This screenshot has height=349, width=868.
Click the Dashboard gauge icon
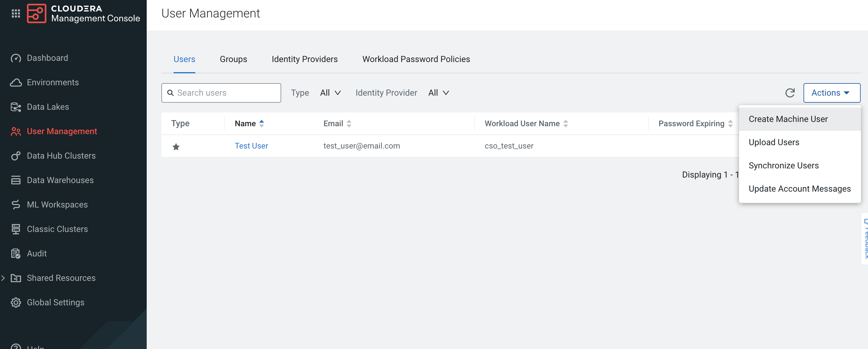[16, 58]
